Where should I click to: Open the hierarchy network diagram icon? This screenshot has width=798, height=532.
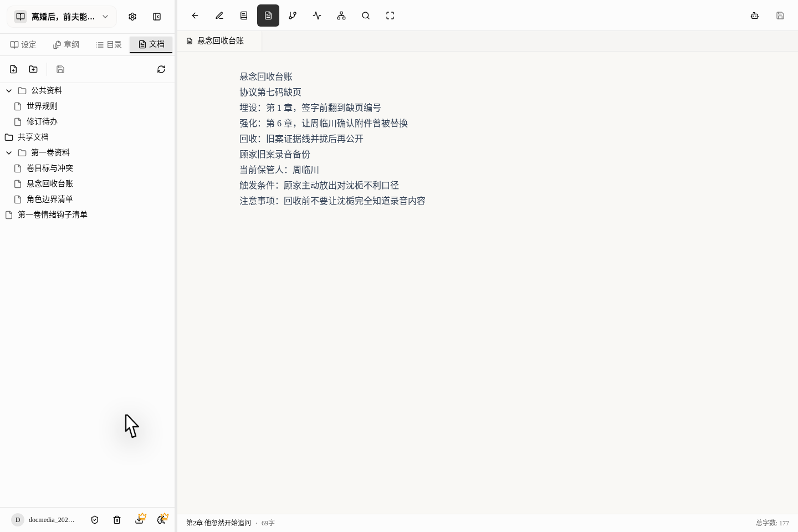pyautogui.click(x=341, y=16)
